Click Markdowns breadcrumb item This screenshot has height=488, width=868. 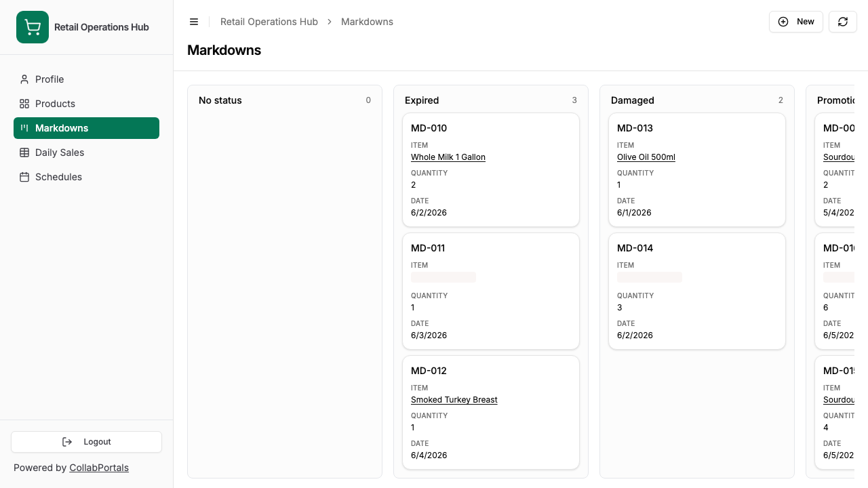pyautogui.click(x=367, y=22)
